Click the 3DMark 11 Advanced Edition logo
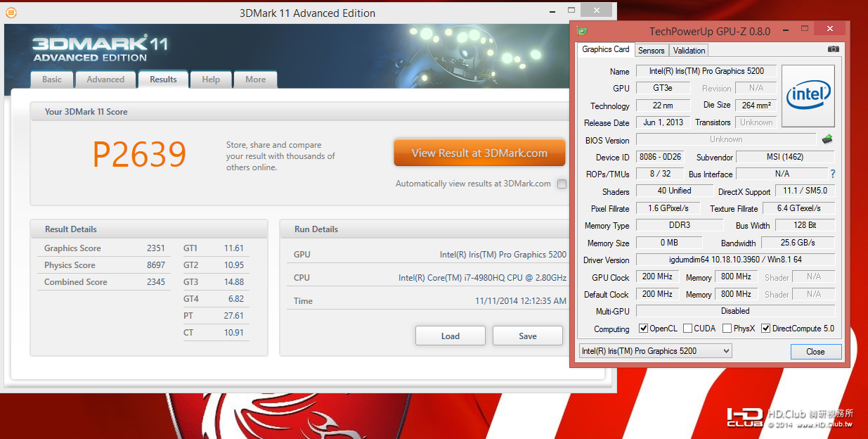Viewport: 868px width, 439px height. [x=100, y=49]
